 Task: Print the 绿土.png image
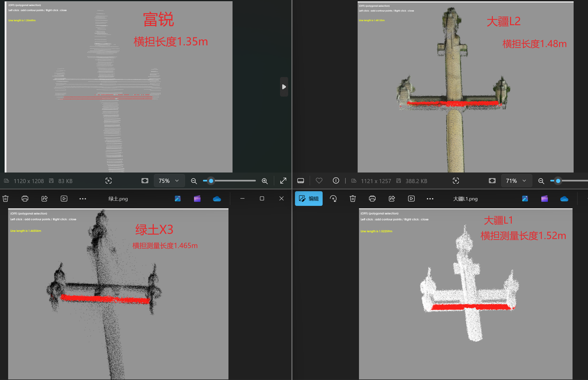[25, 199]
